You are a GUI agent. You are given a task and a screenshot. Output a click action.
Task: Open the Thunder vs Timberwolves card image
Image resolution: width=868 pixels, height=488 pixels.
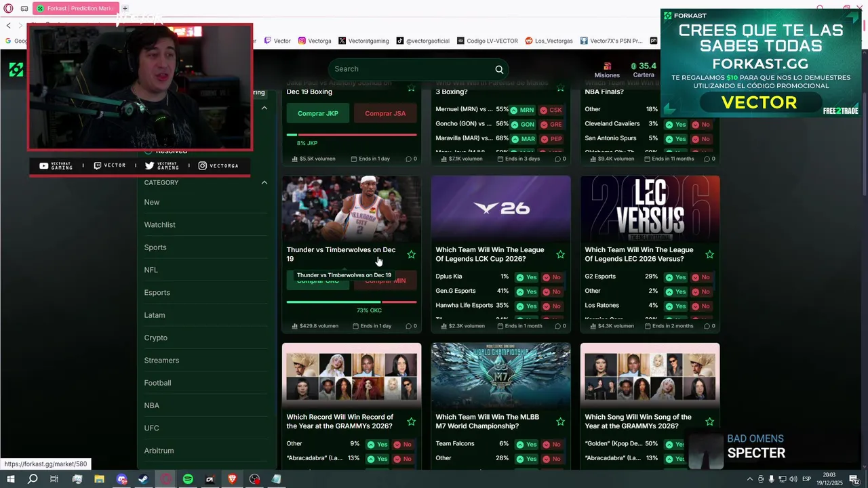pos(351,209)
